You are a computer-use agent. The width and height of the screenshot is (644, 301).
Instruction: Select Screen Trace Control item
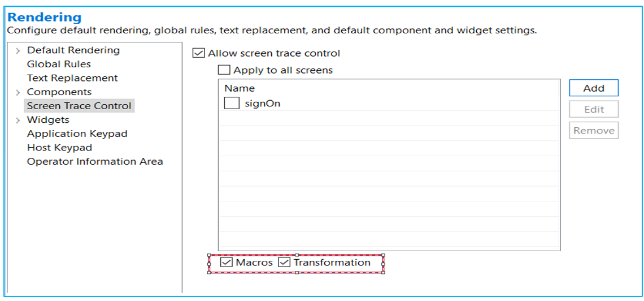(79, 106)
